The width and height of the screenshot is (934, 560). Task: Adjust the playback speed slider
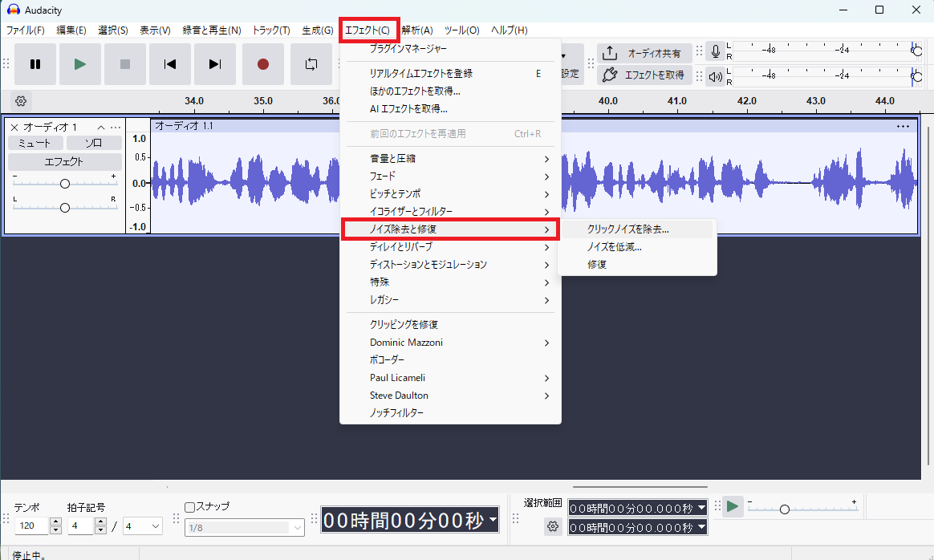tap(802, 509)
